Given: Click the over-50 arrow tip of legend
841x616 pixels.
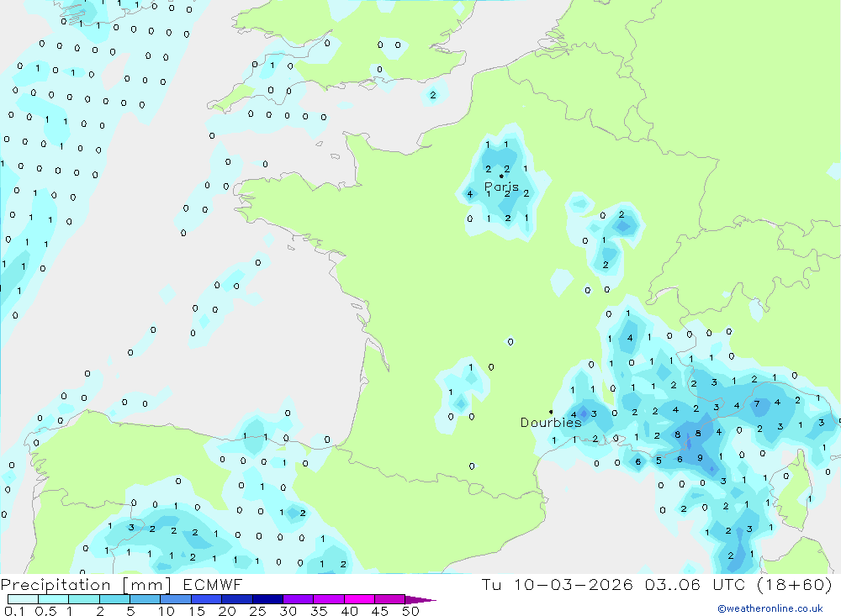Looking at the screenshot, I should point(421,600).
